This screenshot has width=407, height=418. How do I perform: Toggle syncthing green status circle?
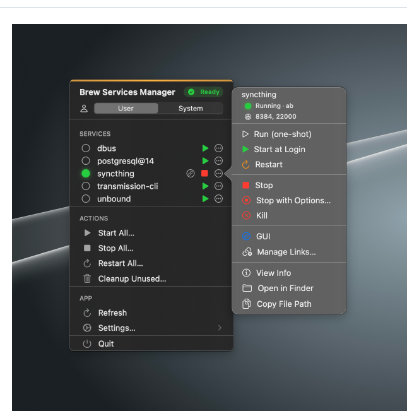click(86, 173)
